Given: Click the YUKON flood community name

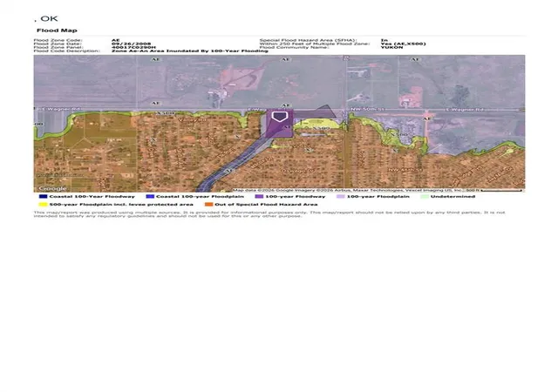Looking at the screenshot, I should (391, 47).
